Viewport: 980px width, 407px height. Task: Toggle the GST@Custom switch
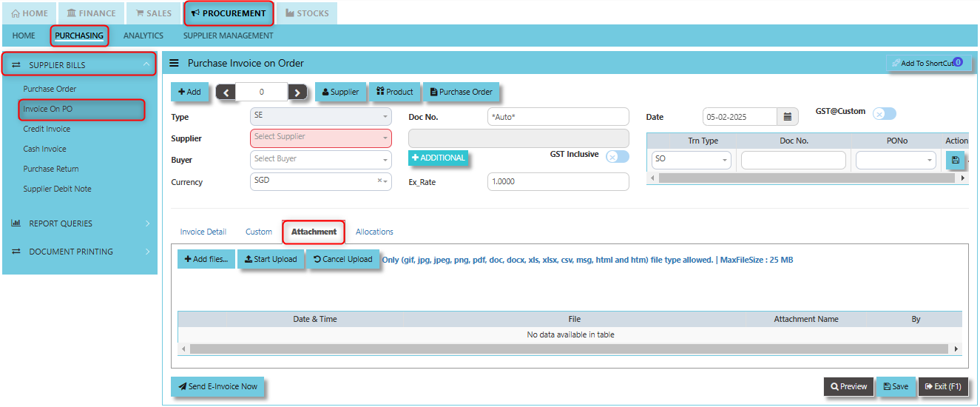(x=885, y=113)
